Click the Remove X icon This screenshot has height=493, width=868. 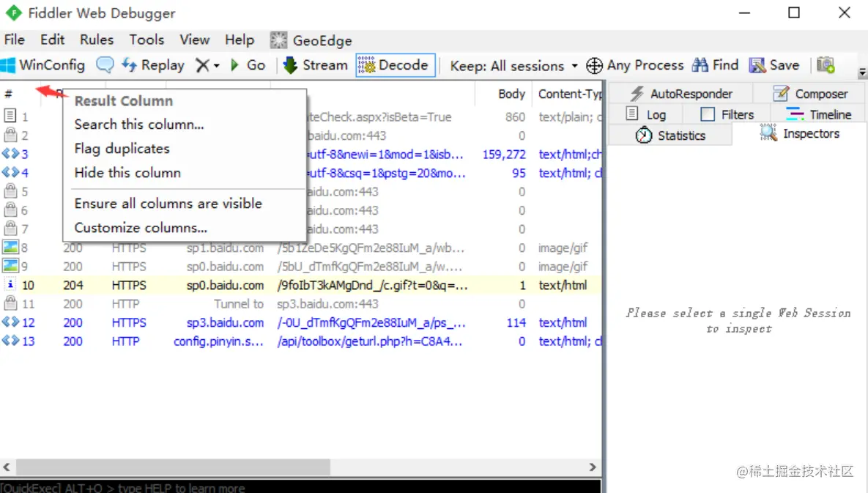[203, 65]
